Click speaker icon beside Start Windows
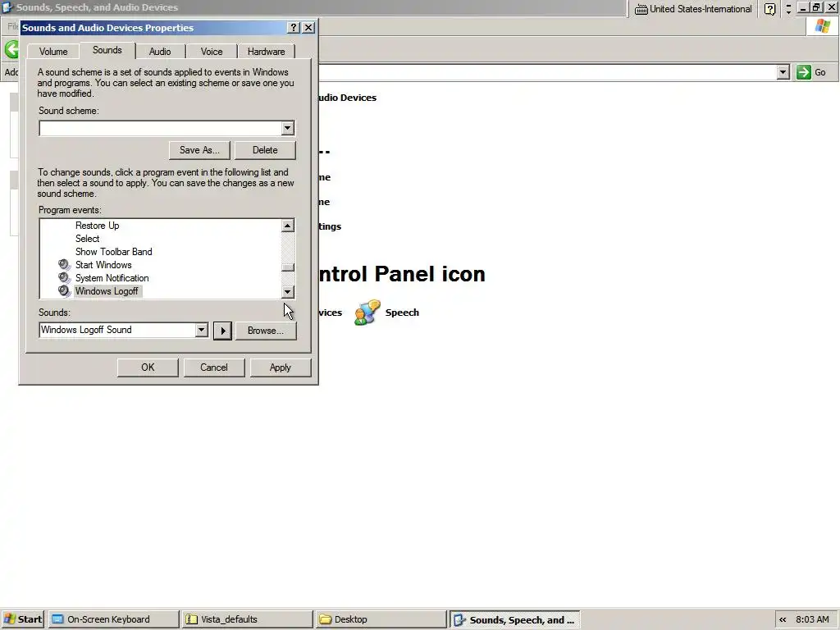The height and width of the screenshot is (630, 840). (64, 265)
